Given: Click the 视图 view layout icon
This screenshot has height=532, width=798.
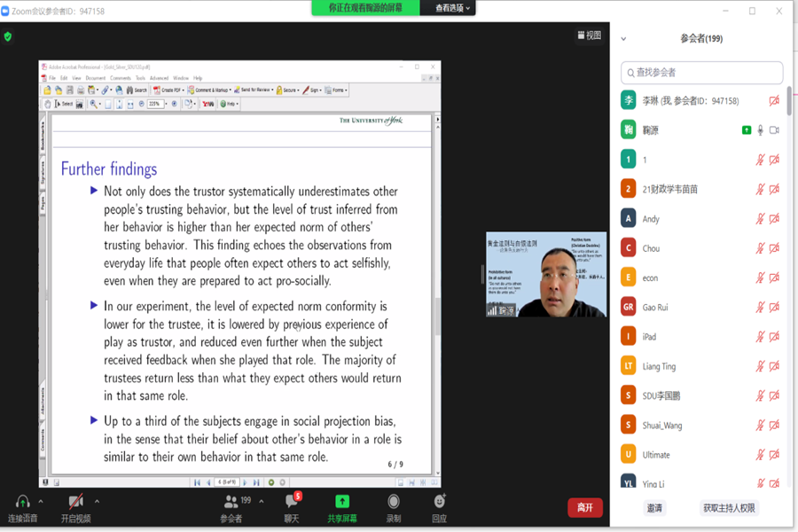Looking at the screenshot, I should pyautogui.click(x=589, y=35).
